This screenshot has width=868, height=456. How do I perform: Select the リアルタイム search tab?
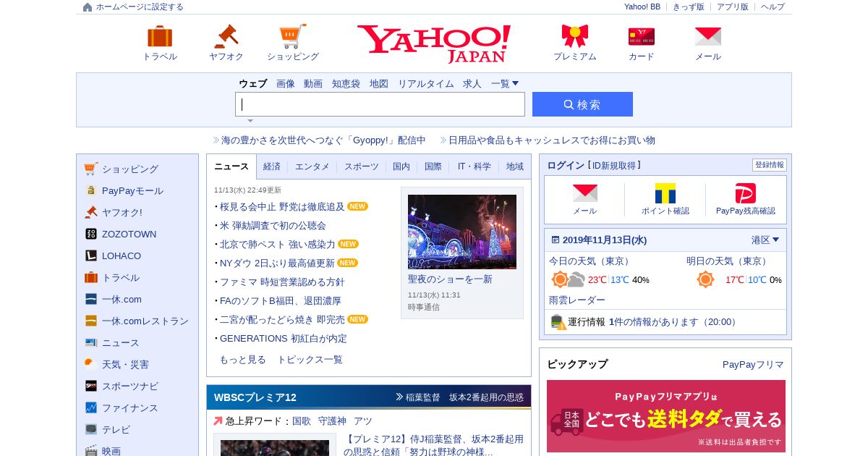pyautogui.click(x=426, y=83)
